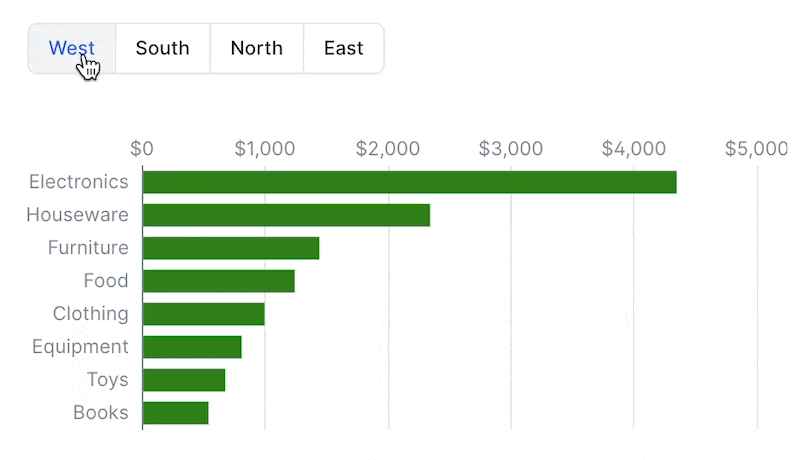
Task: Switch to the South region
Action: pos(163,48)
